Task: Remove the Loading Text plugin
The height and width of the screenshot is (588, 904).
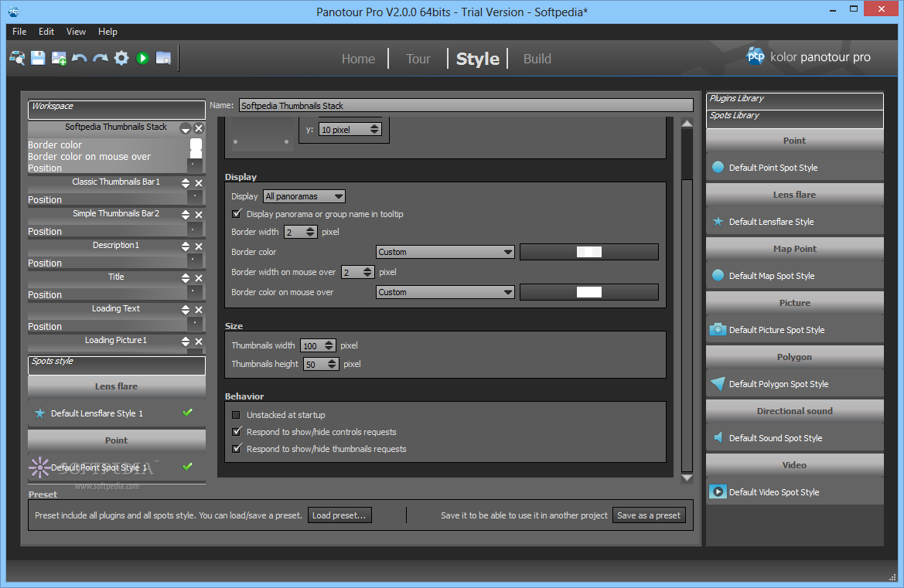Action: click(x=198, y=310)
